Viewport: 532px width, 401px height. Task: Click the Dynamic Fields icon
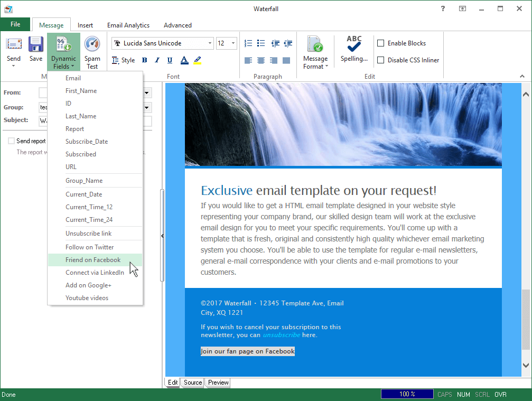(63, 44)
